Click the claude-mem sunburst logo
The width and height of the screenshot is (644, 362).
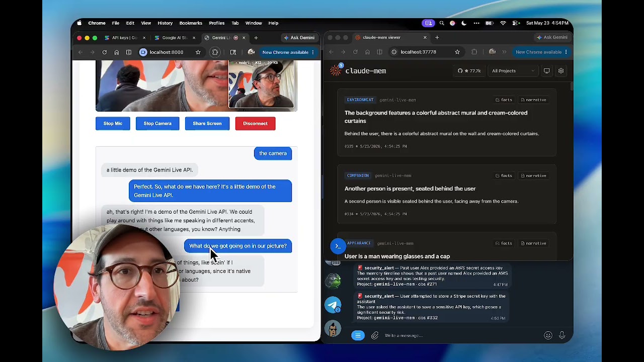click(x=336, y=70)
